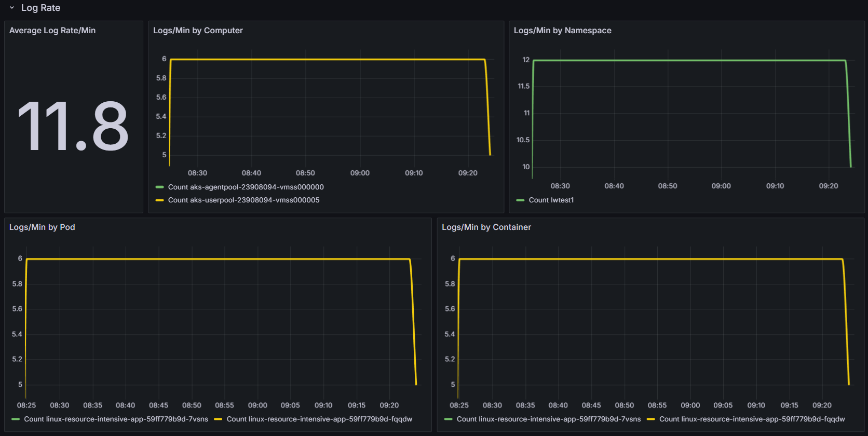Toggle userpool-vmss000005 series in Computer legend
This screenshot has height=436, width=868.
(243, 200)
